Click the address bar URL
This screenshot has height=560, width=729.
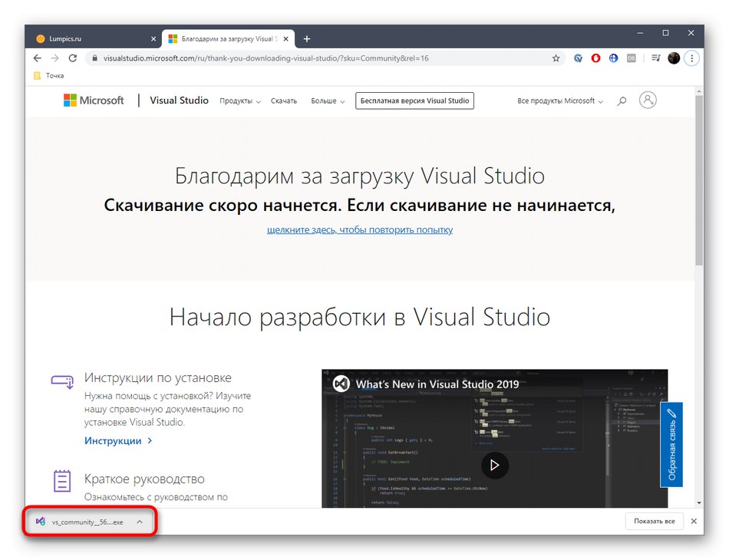(266, 58)
